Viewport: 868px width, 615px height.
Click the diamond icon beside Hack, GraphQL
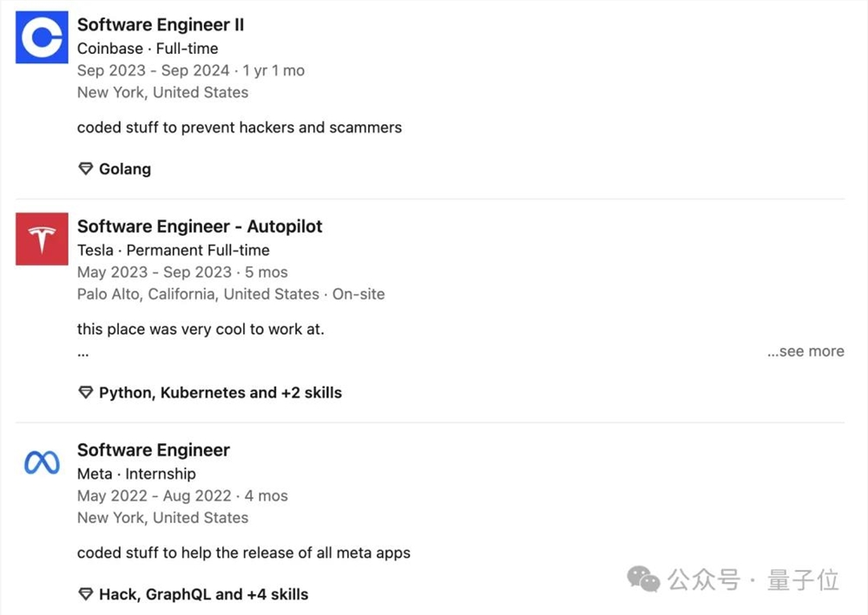85,595
